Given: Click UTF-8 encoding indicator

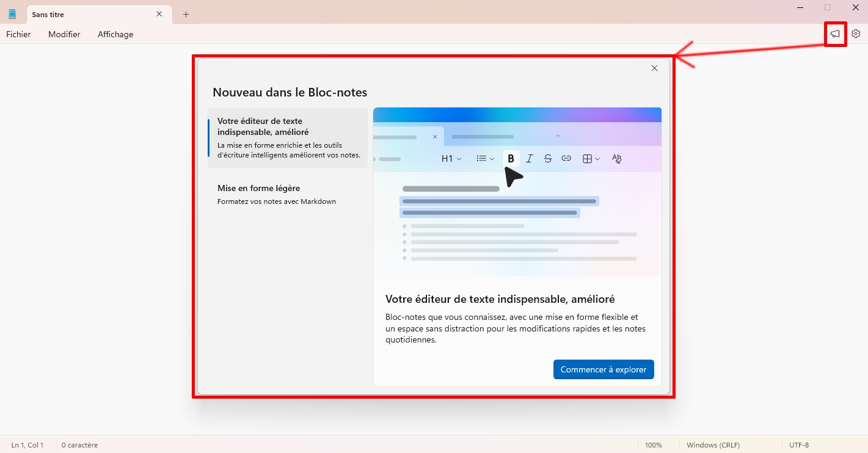Looking at the screenshot, I should tap(799, 445).
